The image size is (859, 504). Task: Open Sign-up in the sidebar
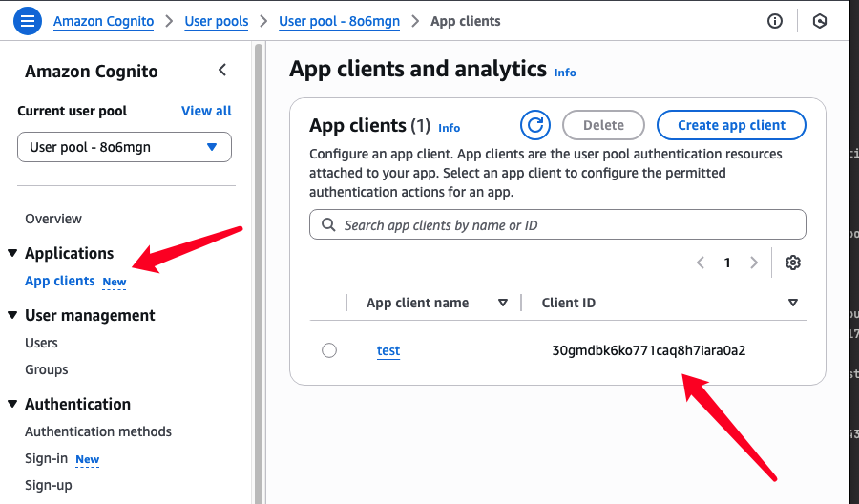49,485
